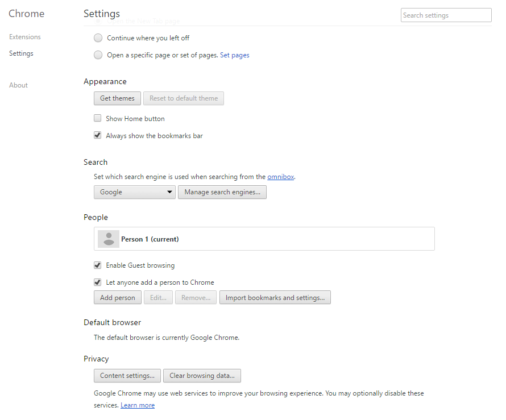This screenshot has width=506, height=420.
Task: Select 'Continue where you left off' option
Action: pyautogui.click(x=98, y=38)
